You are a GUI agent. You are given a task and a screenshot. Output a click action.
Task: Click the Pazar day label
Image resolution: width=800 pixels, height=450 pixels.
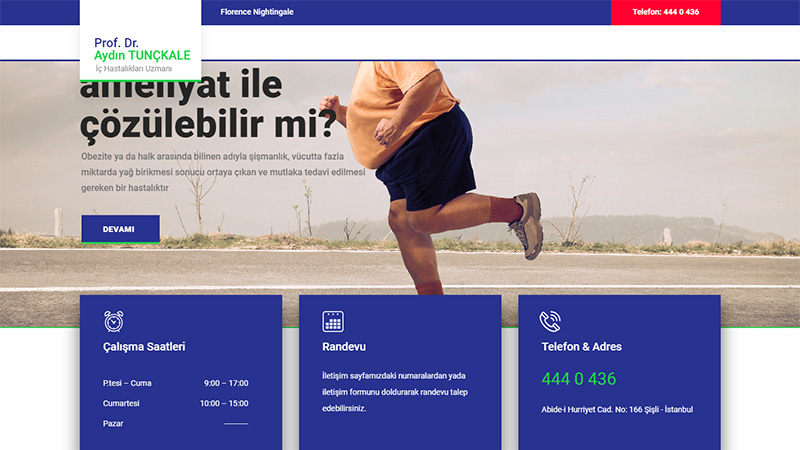(113, 423)
